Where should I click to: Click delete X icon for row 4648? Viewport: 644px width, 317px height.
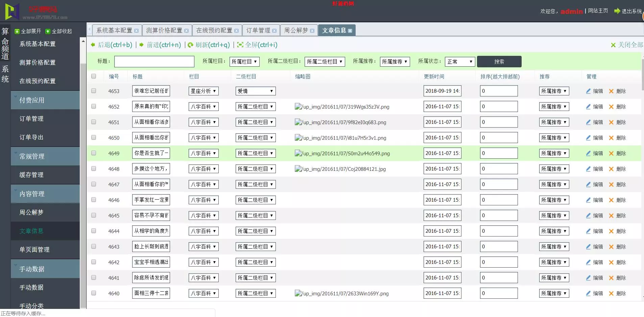611,169
